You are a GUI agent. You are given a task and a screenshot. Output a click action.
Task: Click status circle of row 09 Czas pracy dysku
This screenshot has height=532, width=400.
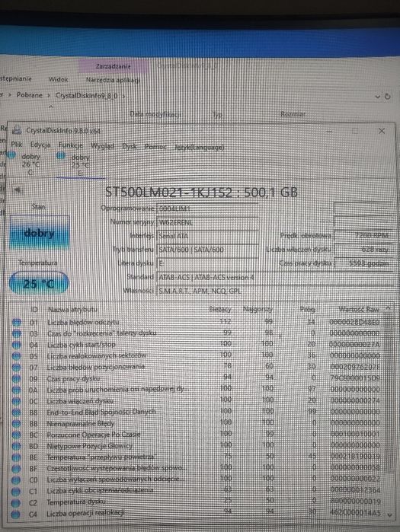[17, 379]
